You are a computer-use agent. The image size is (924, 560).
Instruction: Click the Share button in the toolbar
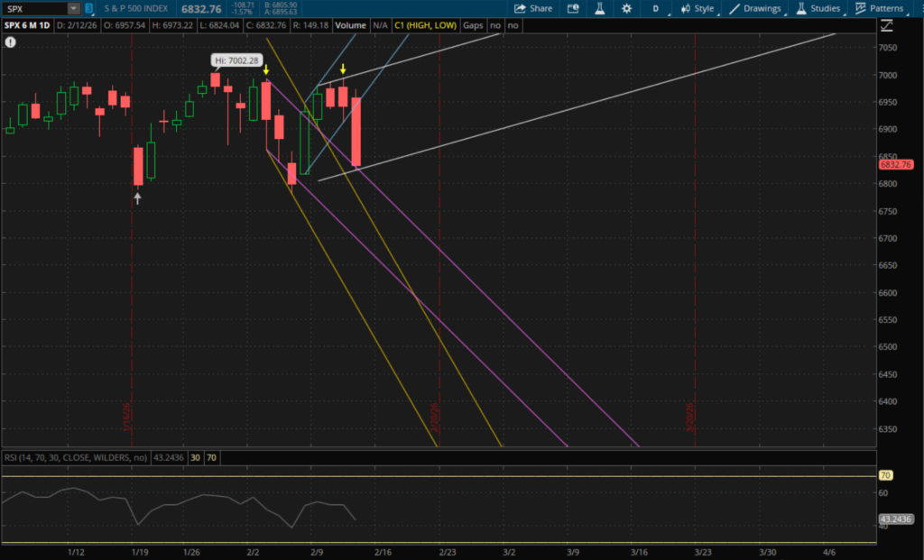point(533,8)
